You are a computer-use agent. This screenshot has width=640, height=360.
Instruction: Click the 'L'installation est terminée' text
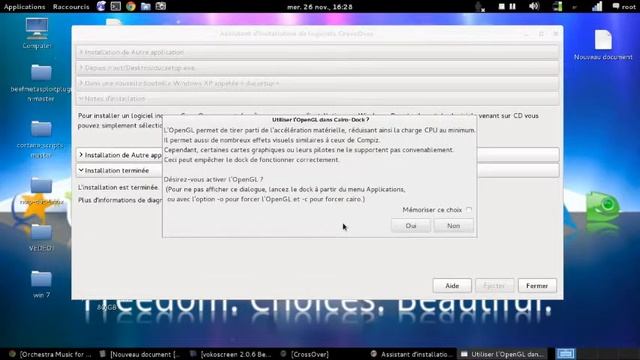pos(118,187)
